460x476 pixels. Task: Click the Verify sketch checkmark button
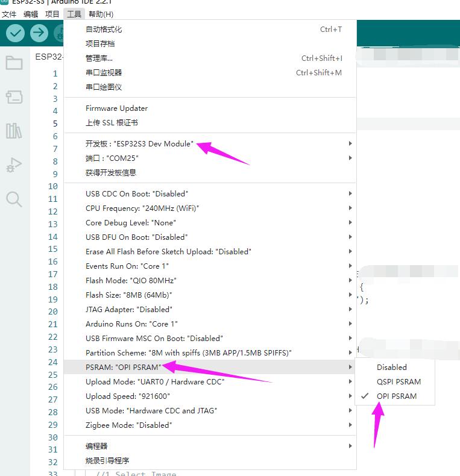pos(16,33)
